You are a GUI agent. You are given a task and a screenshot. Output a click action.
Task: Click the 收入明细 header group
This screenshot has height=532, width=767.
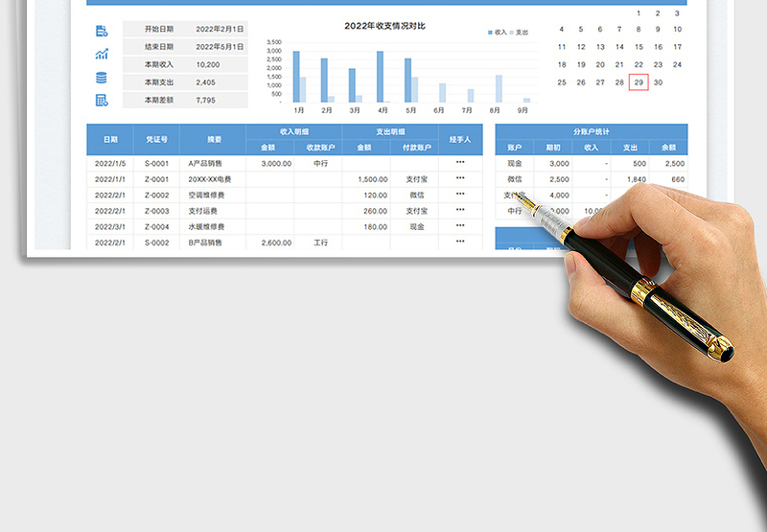pyautogui.click(x=293, y=131)
